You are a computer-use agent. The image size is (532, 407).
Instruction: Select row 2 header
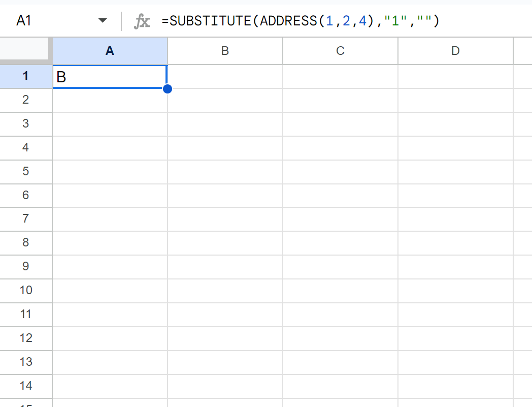coord(26,100)
